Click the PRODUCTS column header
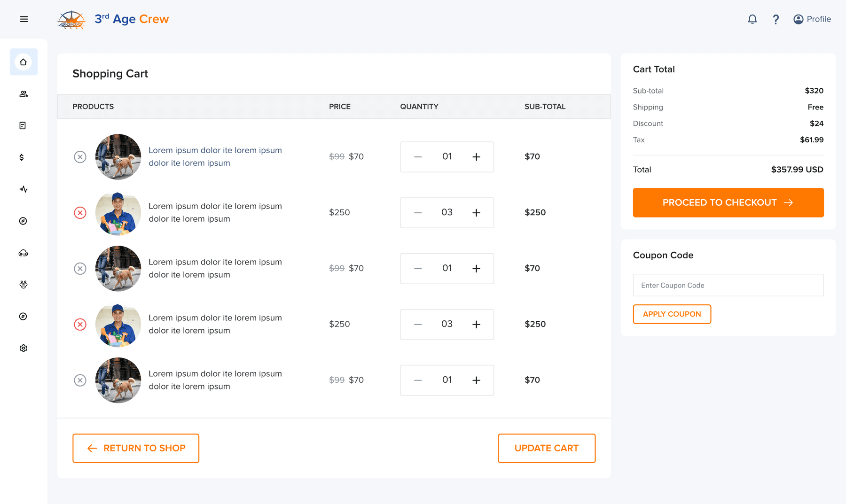 tap(93, 107)
